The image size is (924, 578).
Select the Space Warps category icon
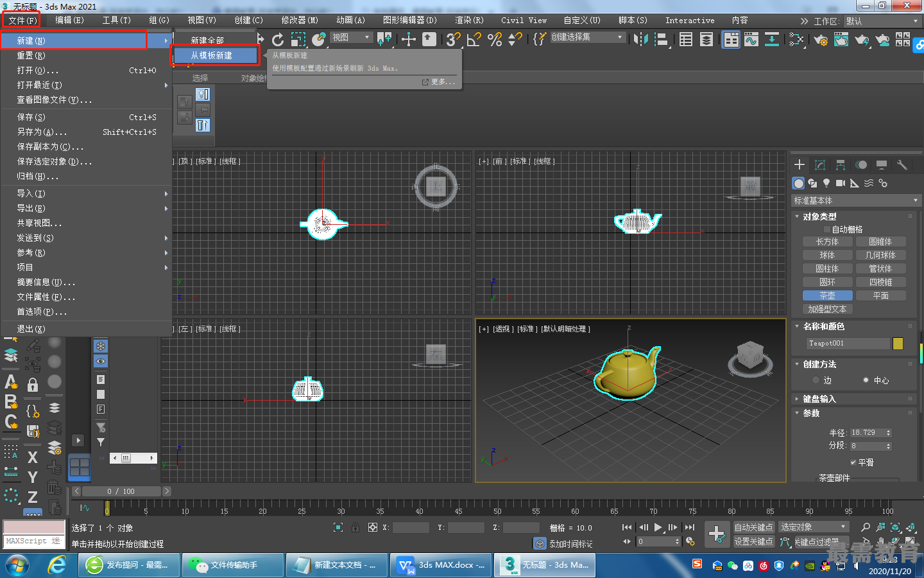pos(869,183)
